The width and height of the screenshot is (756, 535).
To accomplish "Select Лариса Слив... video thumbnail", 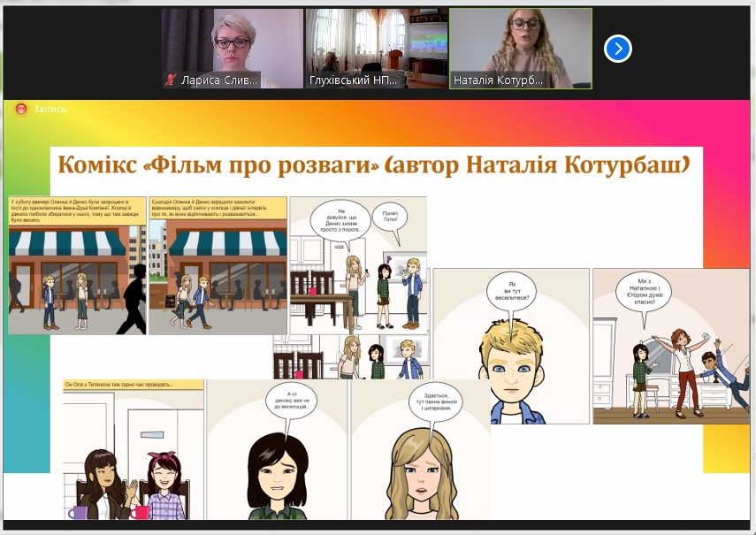I will pyautogui.click(x=233, y=42).
